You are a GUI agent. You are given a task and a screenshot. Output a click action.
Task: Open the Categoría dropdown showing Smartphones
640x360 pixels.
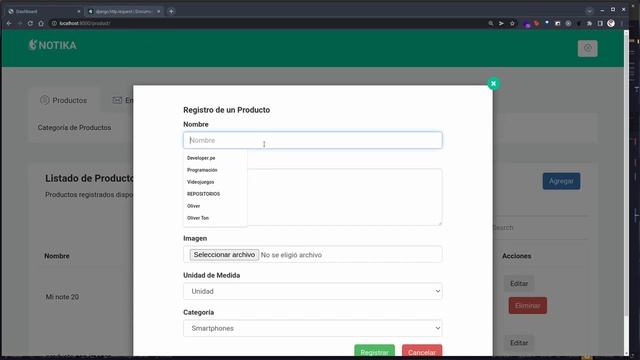point(312,328)
